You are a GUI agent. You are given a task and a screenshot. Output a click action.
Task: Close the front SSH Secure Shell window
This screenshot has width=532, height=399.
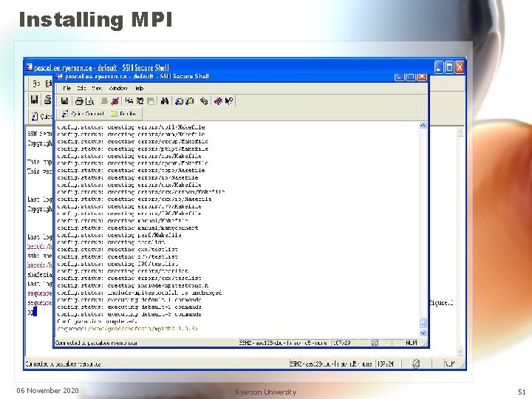click(x=422, y=77)
